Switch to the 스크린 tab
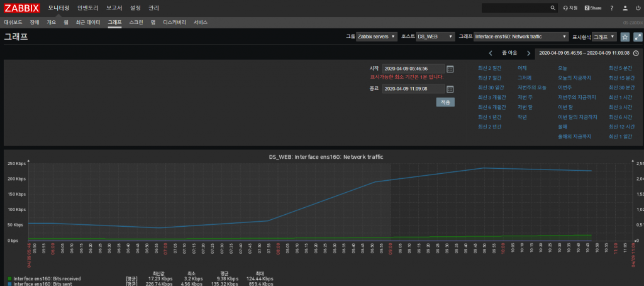644x286 pixels. point(136,22)
